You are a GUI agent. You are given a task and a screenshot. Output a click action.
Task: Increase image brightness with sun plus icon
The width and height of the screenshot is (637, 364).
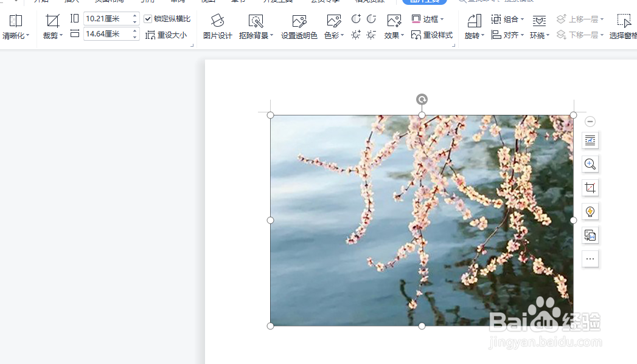click(356, 35)
